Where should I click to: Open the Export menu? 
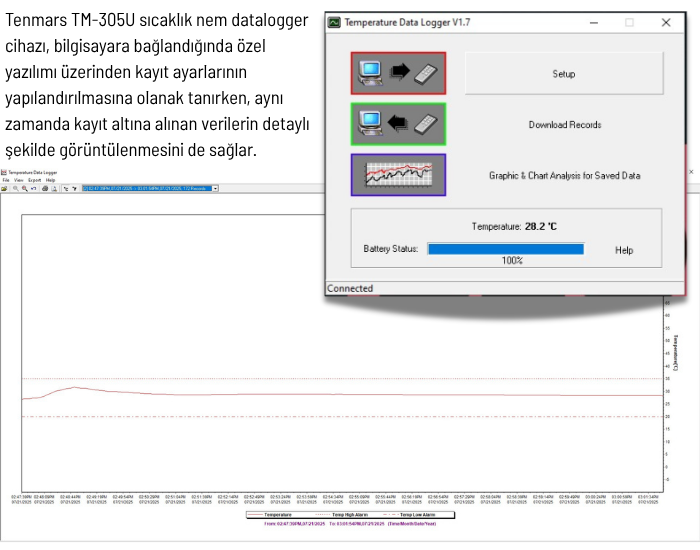tap(33, 180)
